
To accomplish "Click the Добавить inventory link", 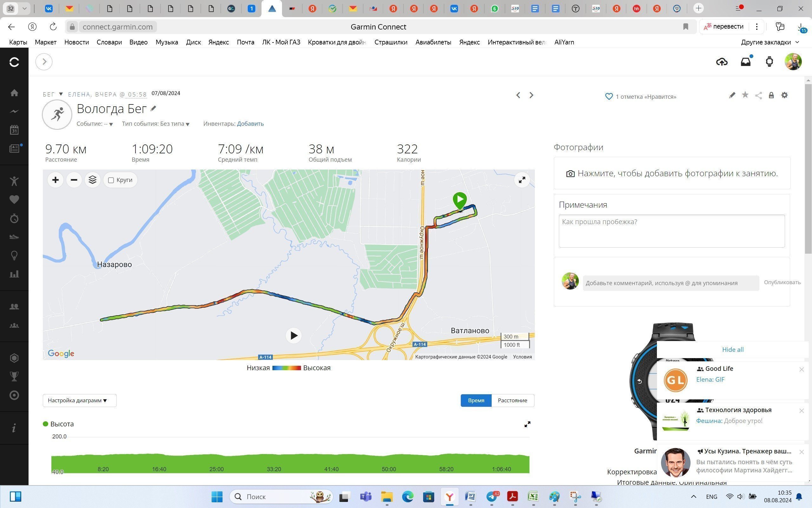I will (250, 124).
